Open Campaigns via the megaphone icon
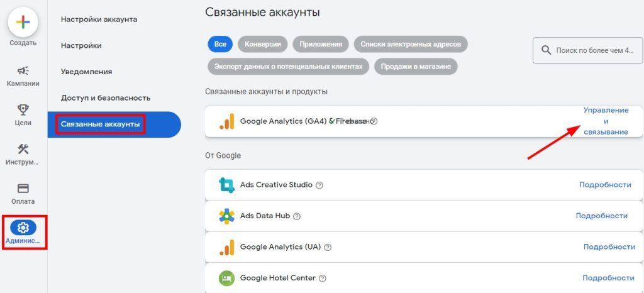Viewport: 644px width, 293px height. [x=23, y=70]
